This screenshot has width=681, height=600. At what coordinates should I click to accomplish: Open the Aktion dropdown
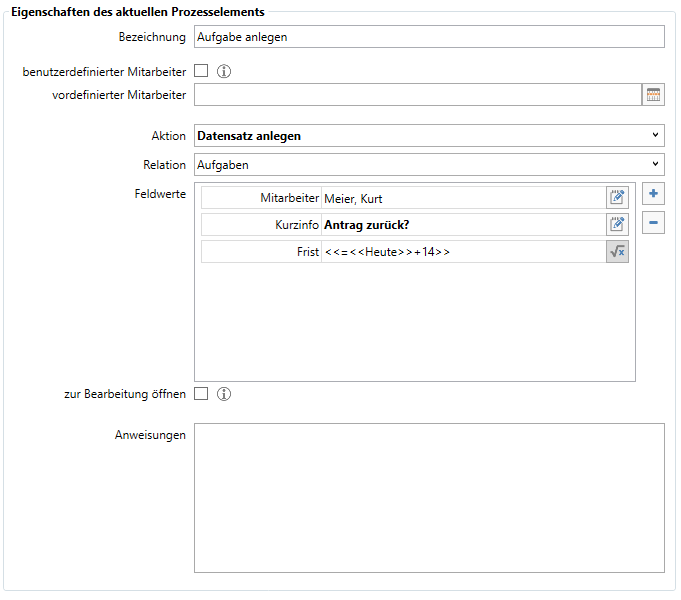click(x=429, y=136)
